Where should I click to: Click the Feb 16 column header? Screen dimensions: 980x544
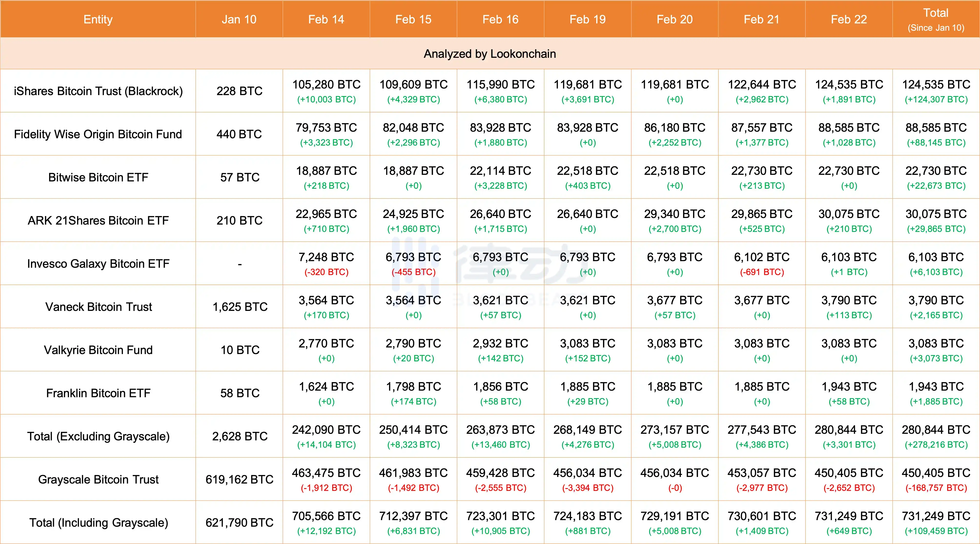tap(500, 20)
